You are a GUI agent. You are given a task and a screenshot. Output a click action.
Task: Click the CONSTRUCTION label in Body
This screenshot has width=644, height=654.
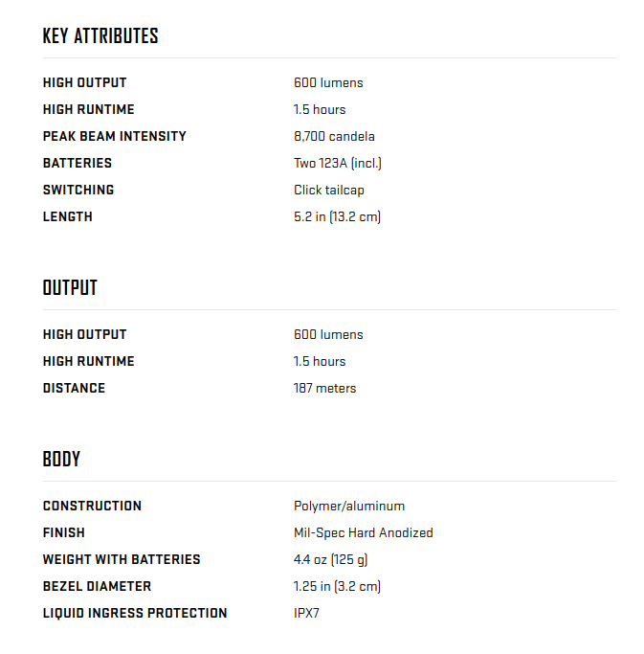(x=92, y=507)
